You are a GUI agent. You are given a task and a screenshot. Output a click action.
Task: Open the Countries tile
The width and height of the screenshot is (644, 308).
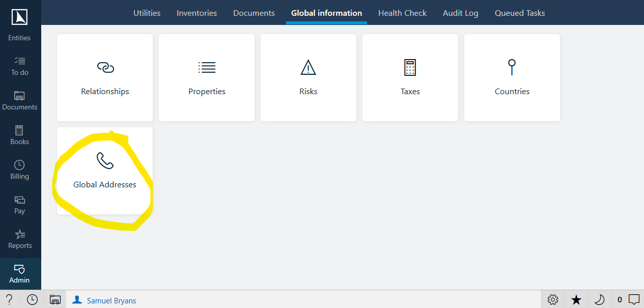512,77
